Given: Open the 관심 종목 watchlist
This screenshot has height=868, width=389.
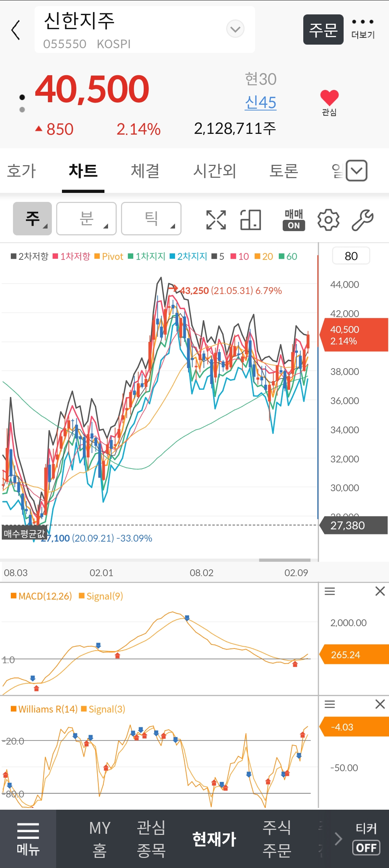Looking at the screenshot, I should [151, 839].
